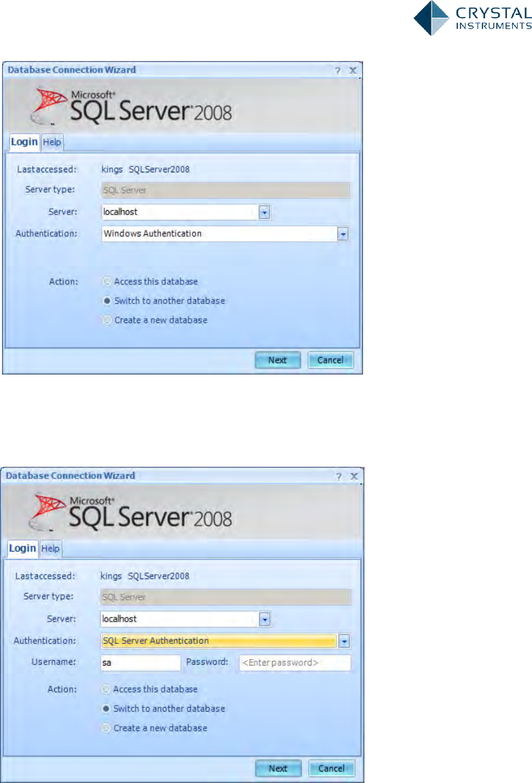The height and width of the screenshot is (783, 532).
Task: Click the help question mark in upper wizard title bar
Action: [338, 71]
